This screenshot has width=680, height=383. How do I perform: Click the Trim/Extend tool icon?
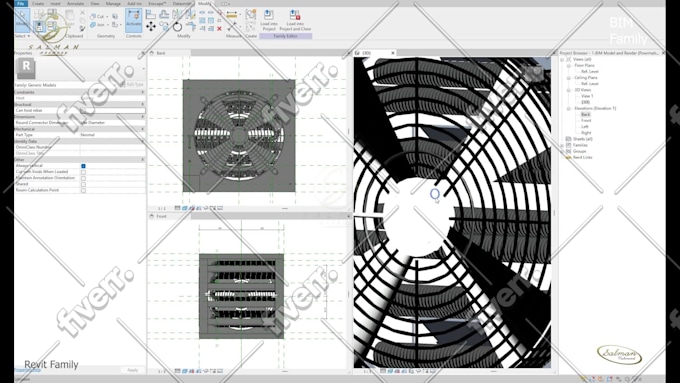click(x=190, y=26)
